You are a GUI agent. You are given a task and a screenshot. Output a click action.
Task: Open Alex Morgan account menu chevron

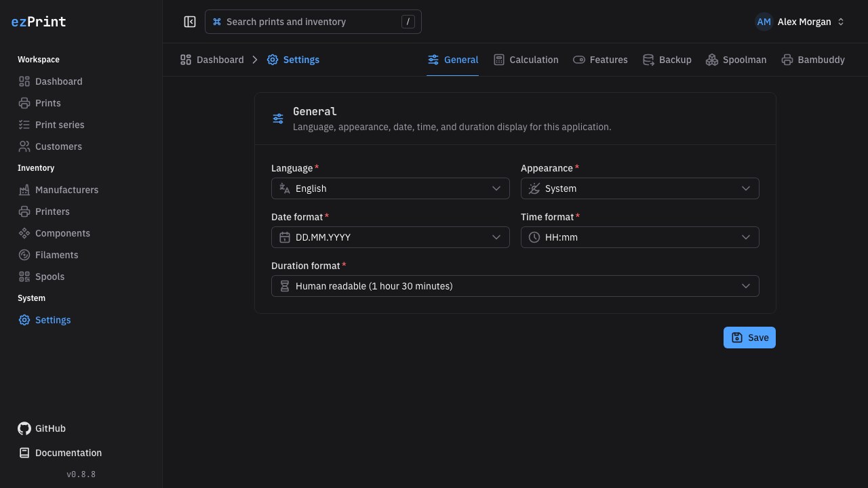tap(841, 22)
